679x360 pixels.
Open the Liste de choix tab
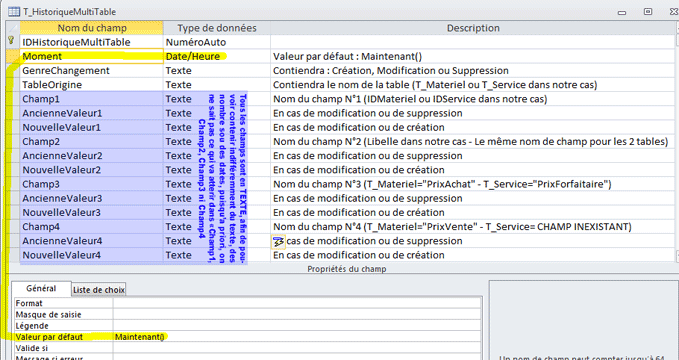point(99,290)
